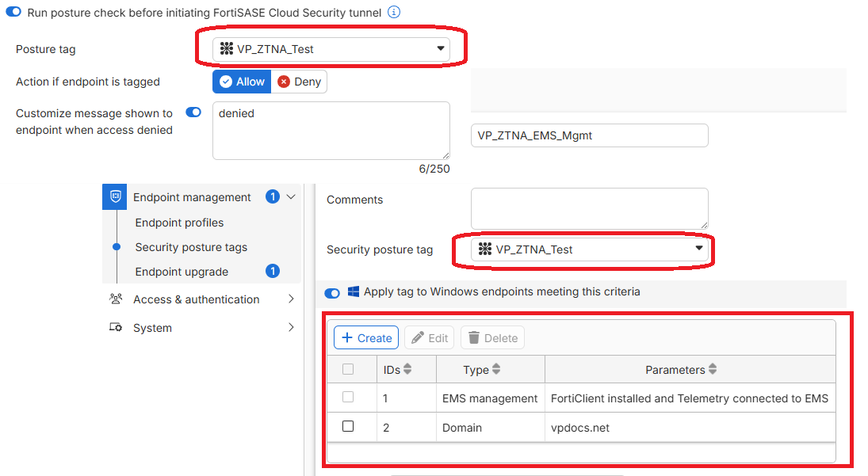Screen dimensions: 868x476
Task: Collapse the Endpoint management section
Action: coord(291,196)
